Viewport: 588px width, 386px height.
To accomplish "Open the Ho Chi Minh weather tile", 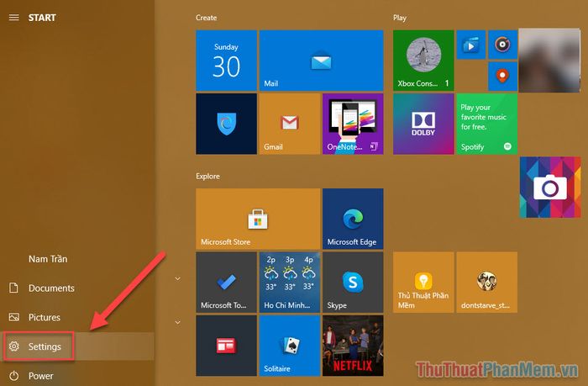I will coord(289,282).
